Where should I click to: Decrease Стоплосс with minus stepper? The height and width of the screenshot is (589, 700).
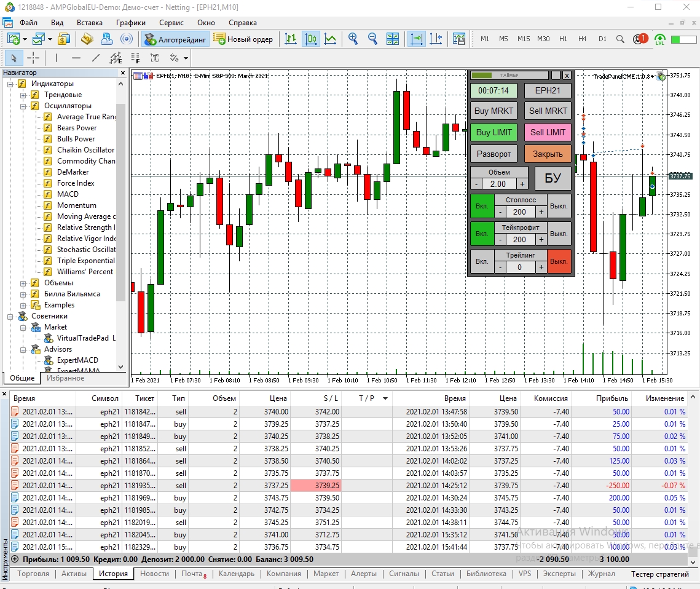[500, 211]
